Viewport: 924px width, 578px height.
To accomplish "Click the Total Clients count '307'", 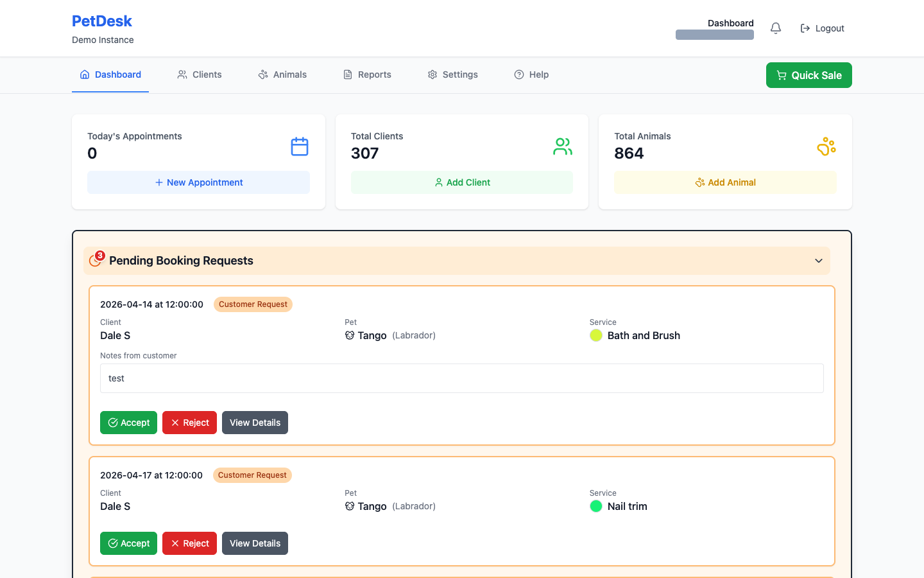I will [x=365, y=153].
